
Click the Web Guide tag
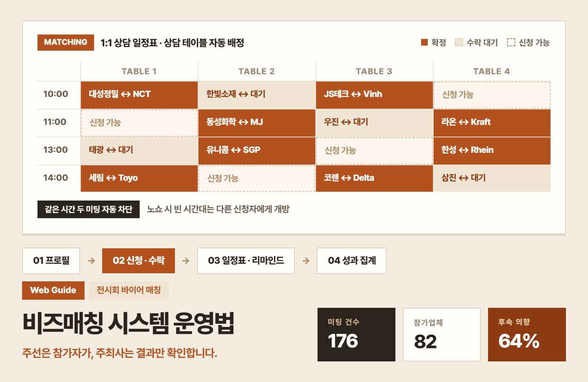pyautogui.click(x=53, y=291)
